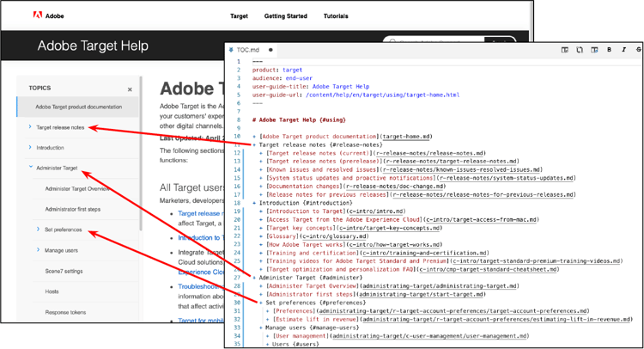Apply strikethrough from the editor toolbar

pyautogui.click(x=638, y=50)
